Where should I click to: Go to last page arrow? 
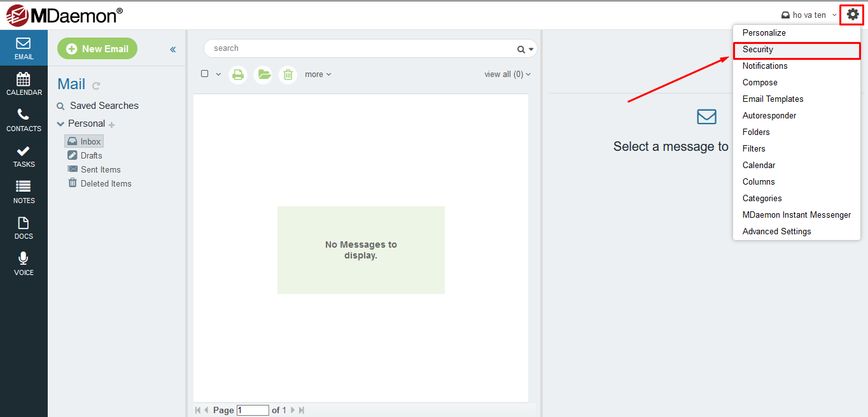(301, 411)
